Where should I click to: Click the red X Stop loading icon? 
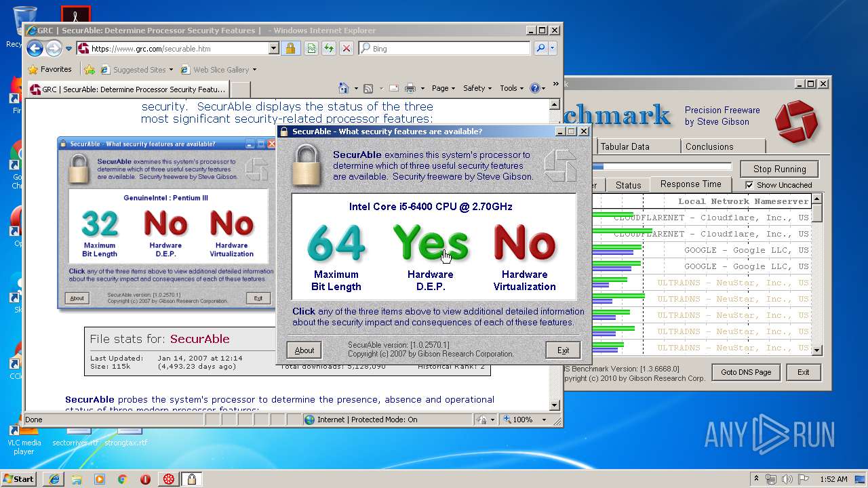coord(347,48)
